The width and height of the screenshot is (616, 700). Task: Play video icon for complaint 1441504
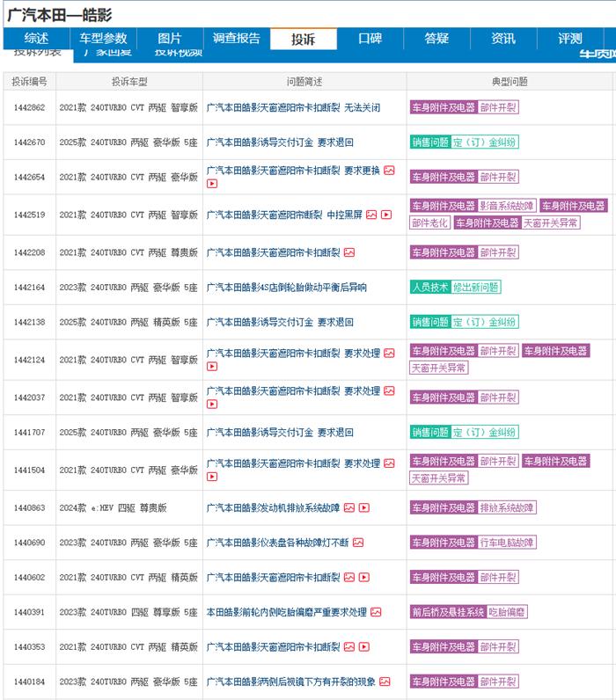(x=212, y=477)
